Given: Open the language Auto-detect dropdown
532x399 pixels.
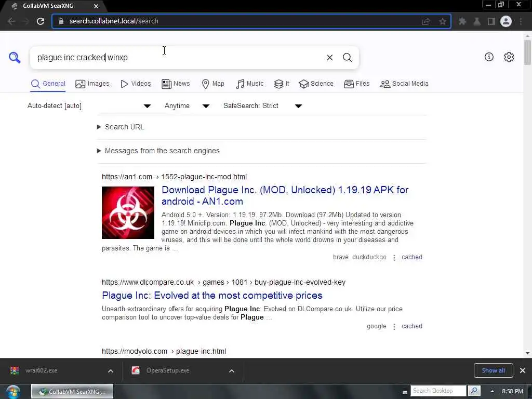Looking at the screenshot, I should 89,106.
